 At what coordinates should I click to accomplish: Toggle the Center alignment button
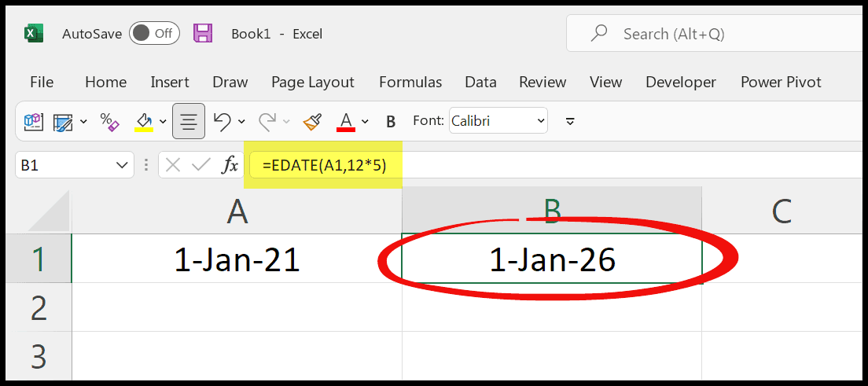tap(189, 121)
